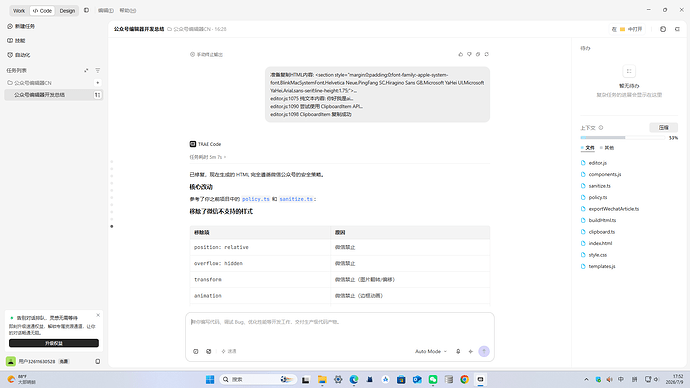Switch to the Design mode tab
The image size is (690, 388).
(x=67, y=11)
